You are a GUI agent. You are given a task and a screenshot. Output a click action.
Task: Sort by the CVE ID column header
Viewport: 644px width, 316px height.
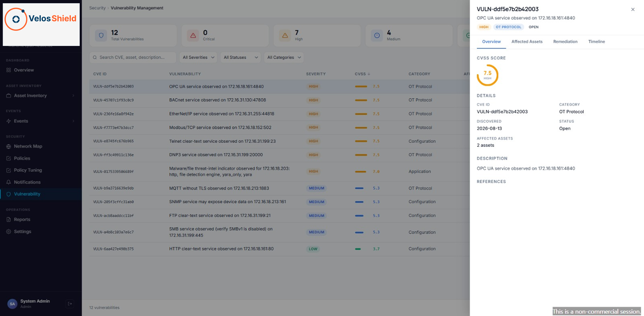tap(100, 74)
